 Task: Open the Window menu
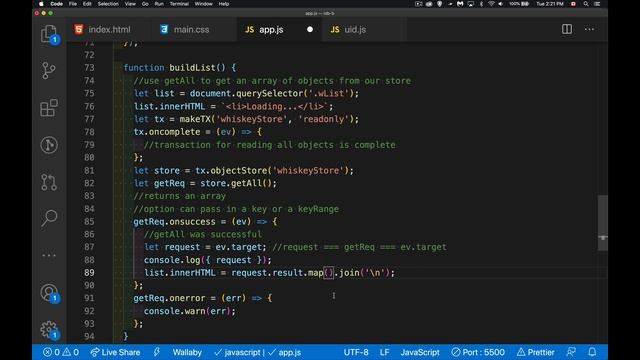pyautogui.click(x=203, y=4)
